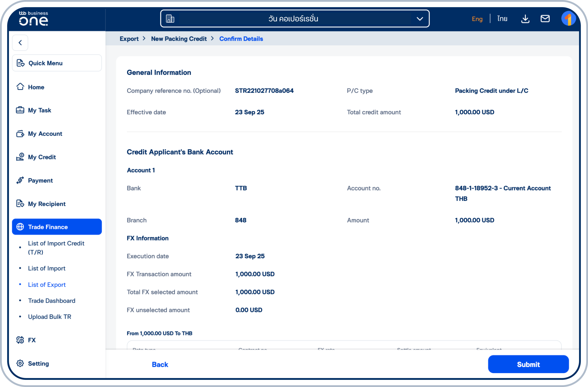Open List of Export submenu item
This screenshot has width=588, height=387.
pos(47,285)
